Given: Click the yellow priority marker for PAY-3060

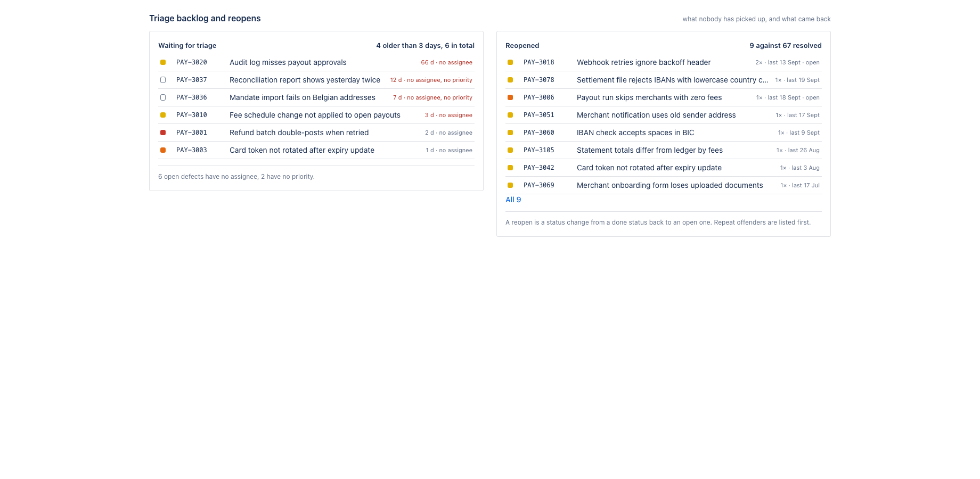Looking at the screenshot, I should [x=510, y=133].
